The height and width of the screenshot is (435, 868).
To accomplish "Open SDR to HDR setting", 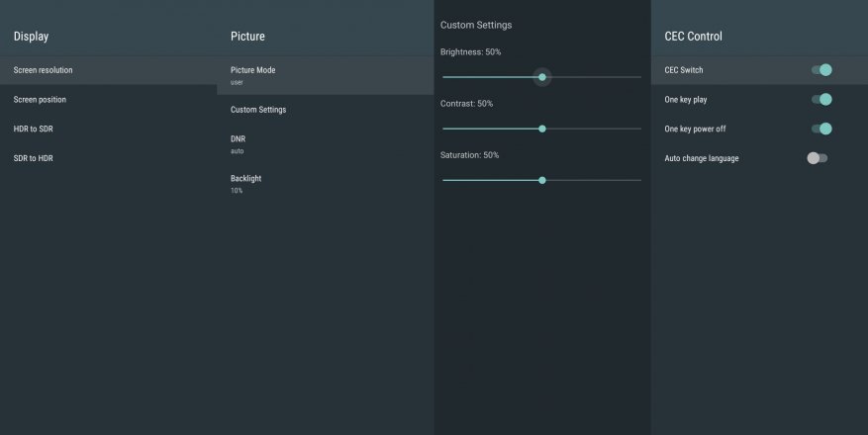I will [34, 158].
